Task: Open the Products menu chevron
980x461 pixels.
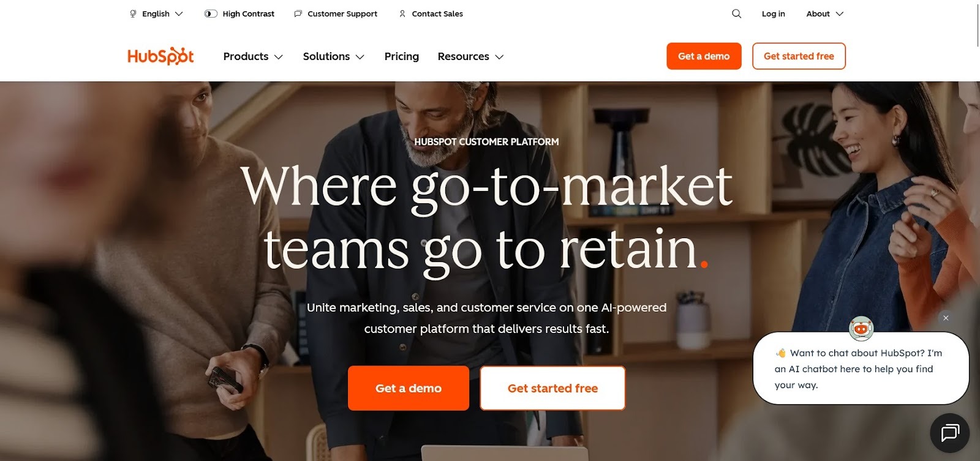Action: 279,57
